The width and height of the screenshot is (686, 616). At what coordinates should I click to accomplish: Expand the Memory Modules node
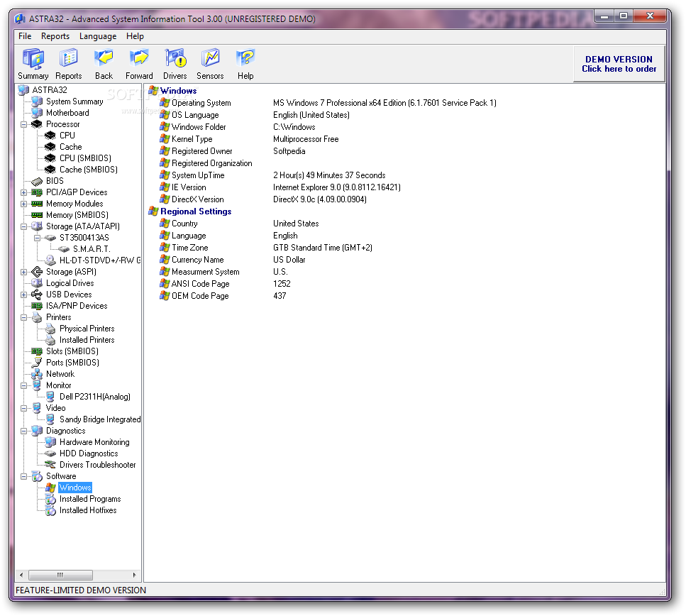pos(23,204)
